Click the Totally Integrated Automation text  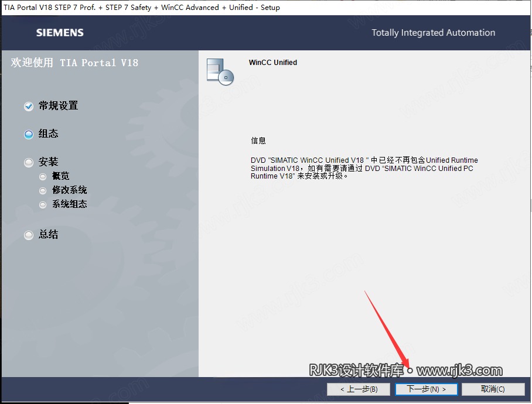coord(433,33)
